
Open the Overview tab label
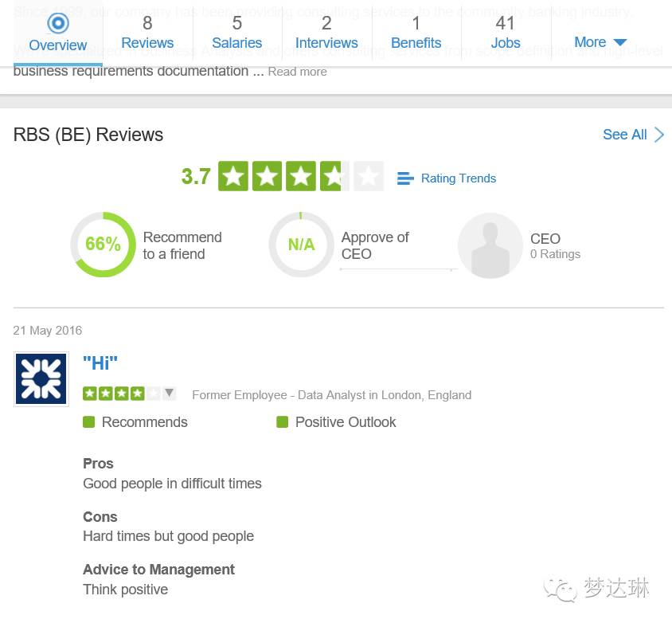(58, 45)
